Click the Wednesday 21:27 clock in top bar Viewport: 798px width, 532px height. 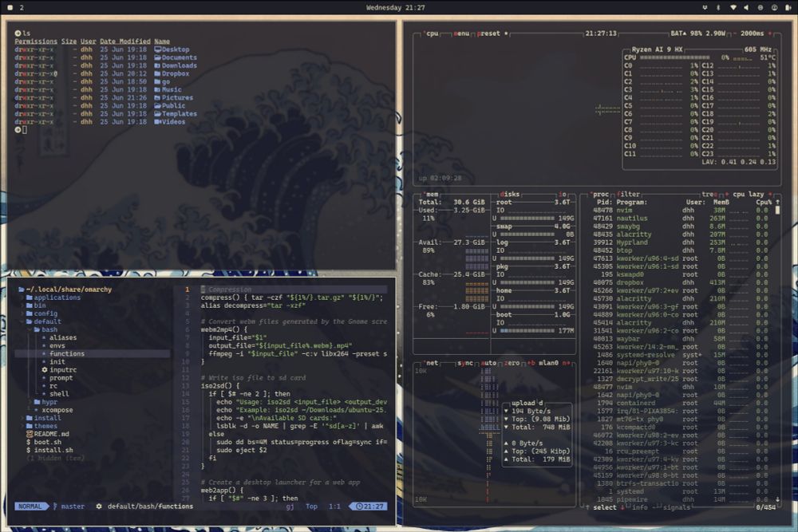396,8
